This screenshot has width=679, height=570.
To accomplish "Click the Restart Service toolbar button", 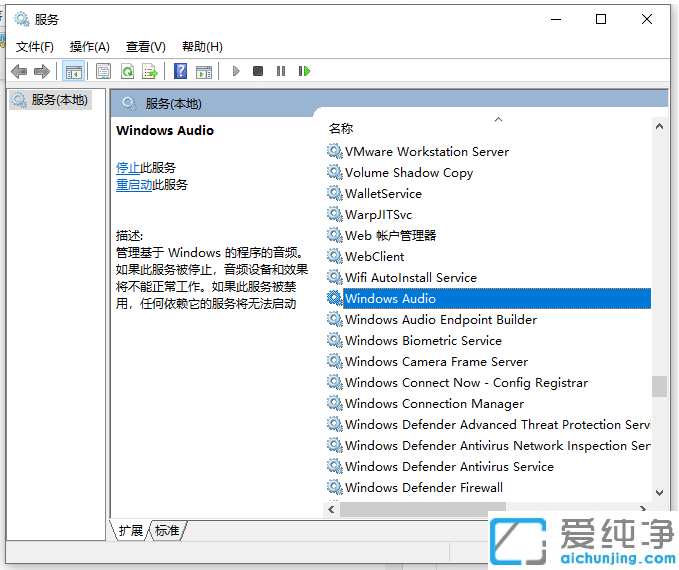I will (304, 71).
